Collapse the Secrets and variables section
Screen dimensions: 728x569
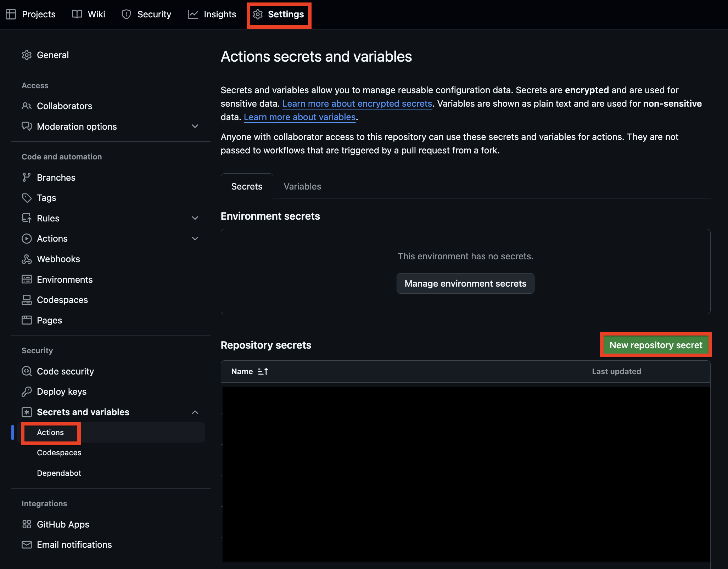[x=195, y=412]
